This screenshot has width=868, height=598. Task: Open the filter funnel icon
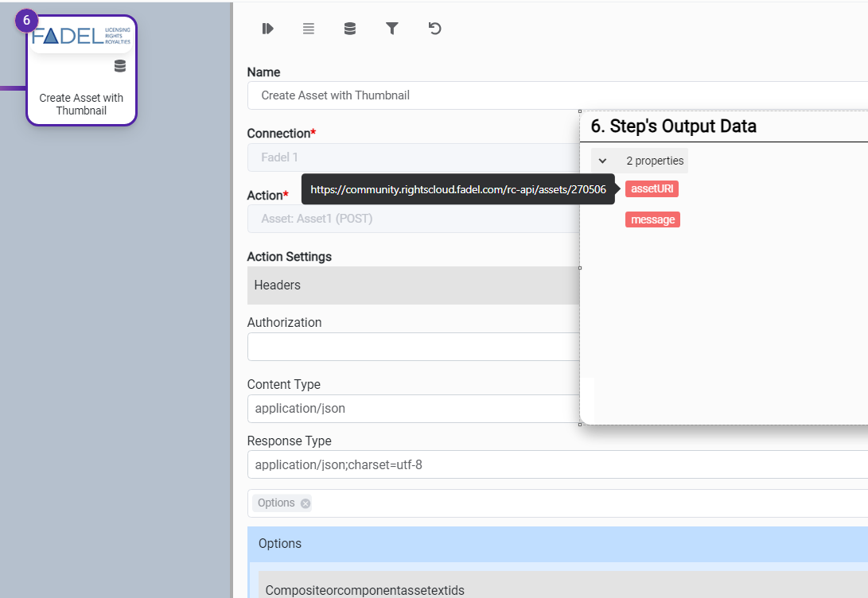[x=392, y=29]
